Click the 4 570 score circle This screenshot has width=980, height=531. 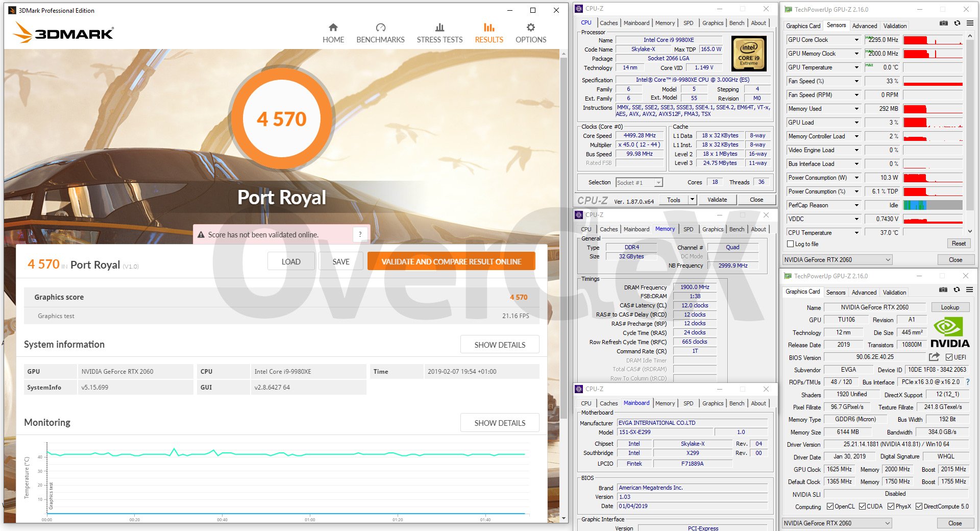281,118
